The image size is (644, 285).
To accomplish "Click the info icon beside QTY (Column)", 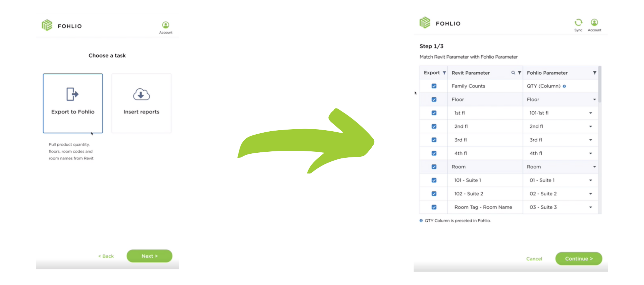I will pos(564,86).
